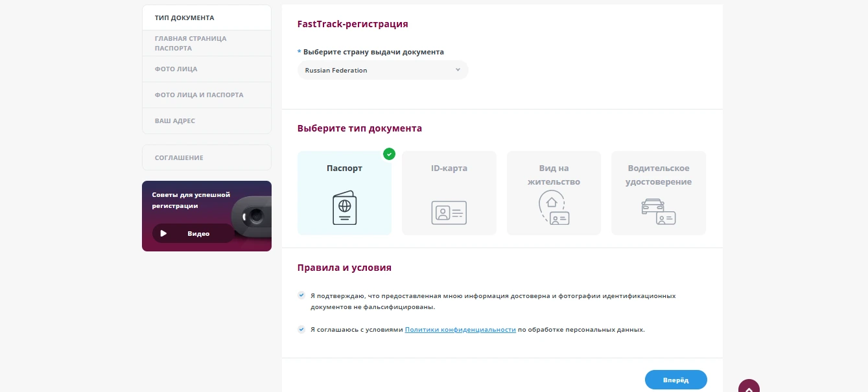Toggle the information accuracy confirmation checkbox
The height and width of the screenshot is (392, 868).
pyautogui.click(x=301, y=295)
